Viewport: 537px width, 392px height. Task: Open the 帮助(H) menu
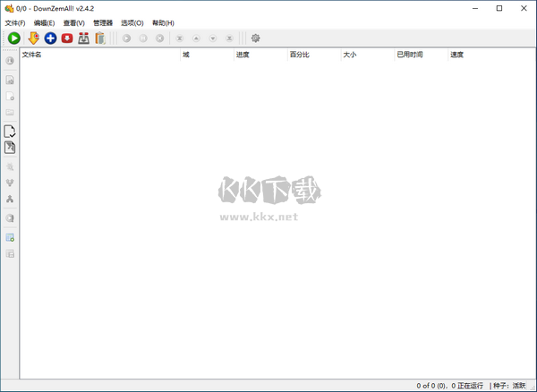(163, 23)
